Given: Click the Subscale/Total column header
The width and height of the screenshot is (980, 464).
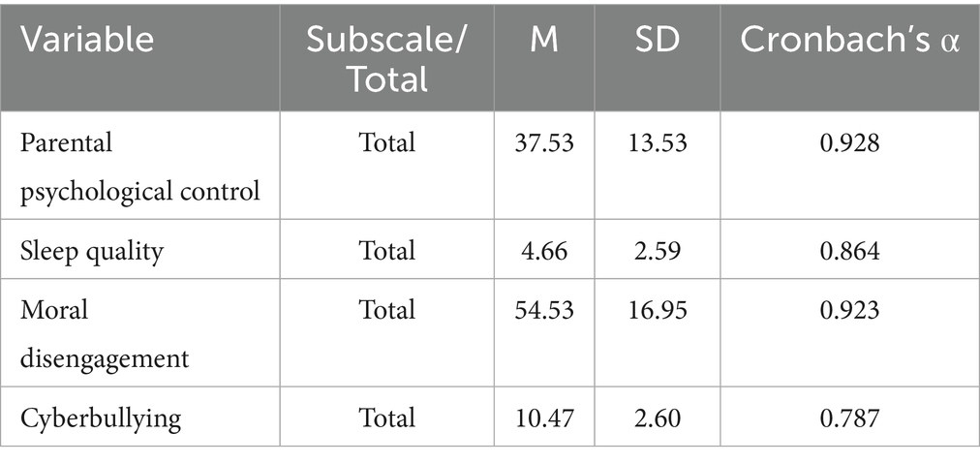Looking at the screenshot, I should [386, 58].
